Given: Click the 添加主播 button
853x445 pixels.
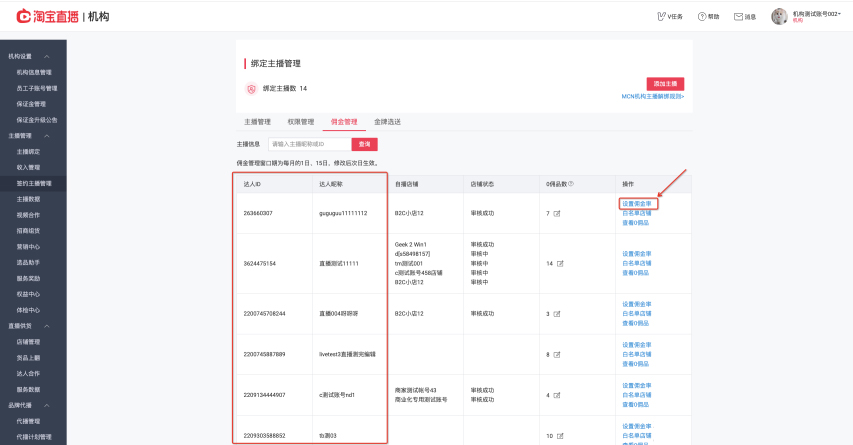Looking at the screenshot, I should point(665,84).
